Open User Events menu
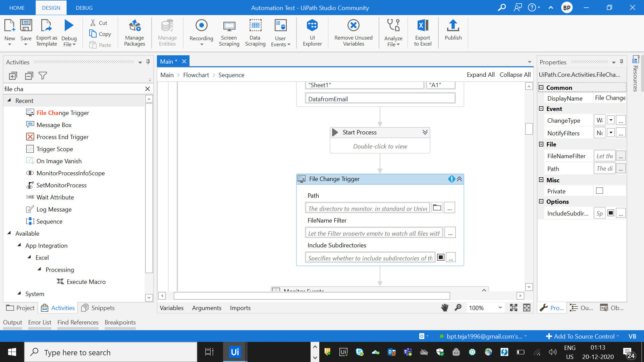Screen dimensions: 644x362 tap(280, 32)
